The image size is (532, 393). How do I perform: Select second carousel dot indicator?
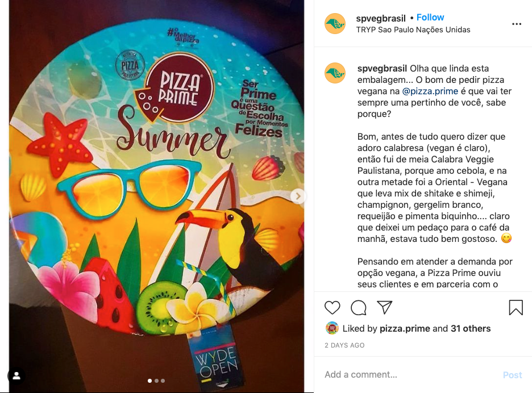pyautogui.click(x=156, y=381)
